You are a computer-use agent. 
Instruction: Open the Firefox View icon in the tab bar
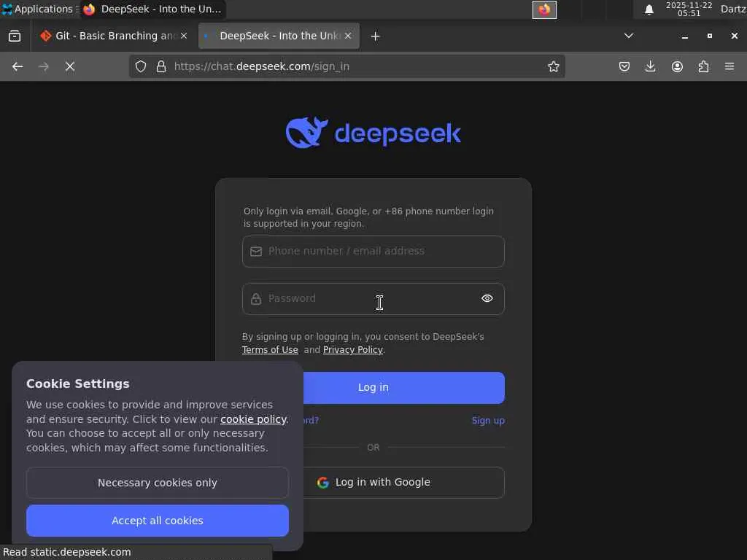click(x=15, y=36)
